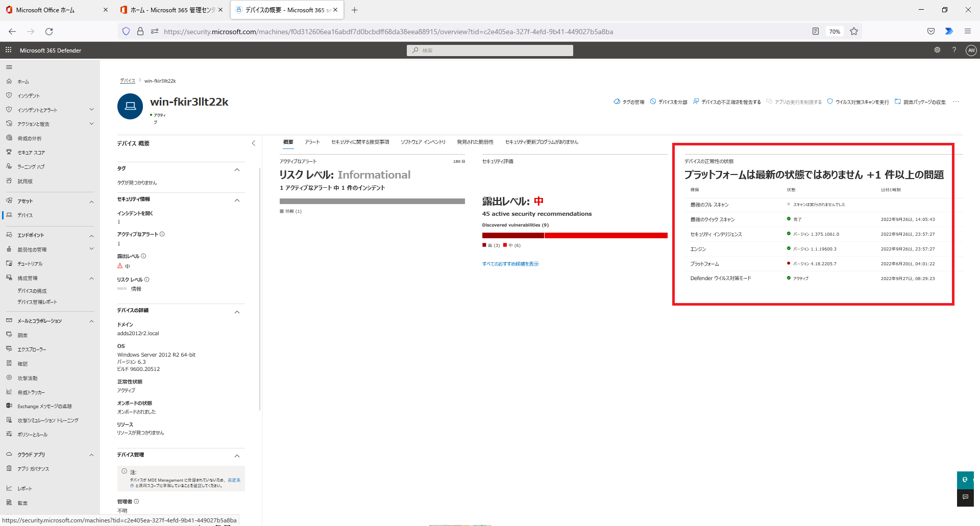Open the app launcher waffle icon
Image resolution: width=980 pixels, height=526 pixels.
[x=8, y=50]
